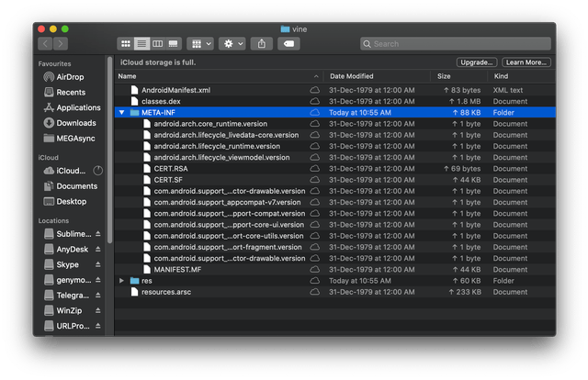Click the vine folder title icon
The height and width of the screenshot is (380, 588).
click(x=285, y=28)
